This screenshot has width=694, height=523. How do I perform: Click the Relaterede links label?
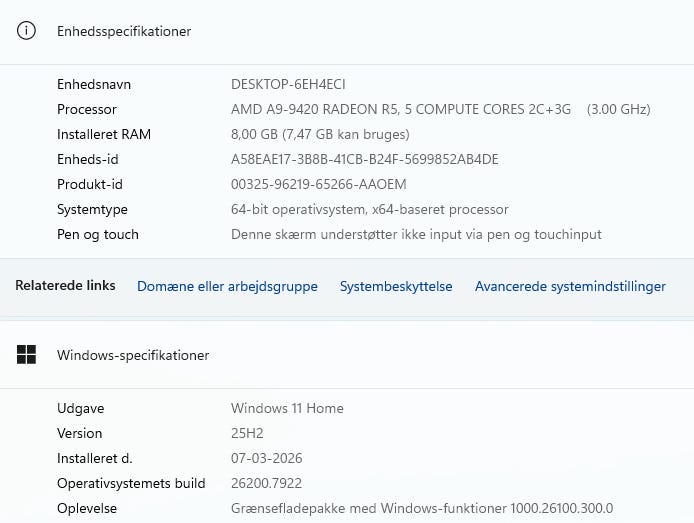(x=65, y=286)
